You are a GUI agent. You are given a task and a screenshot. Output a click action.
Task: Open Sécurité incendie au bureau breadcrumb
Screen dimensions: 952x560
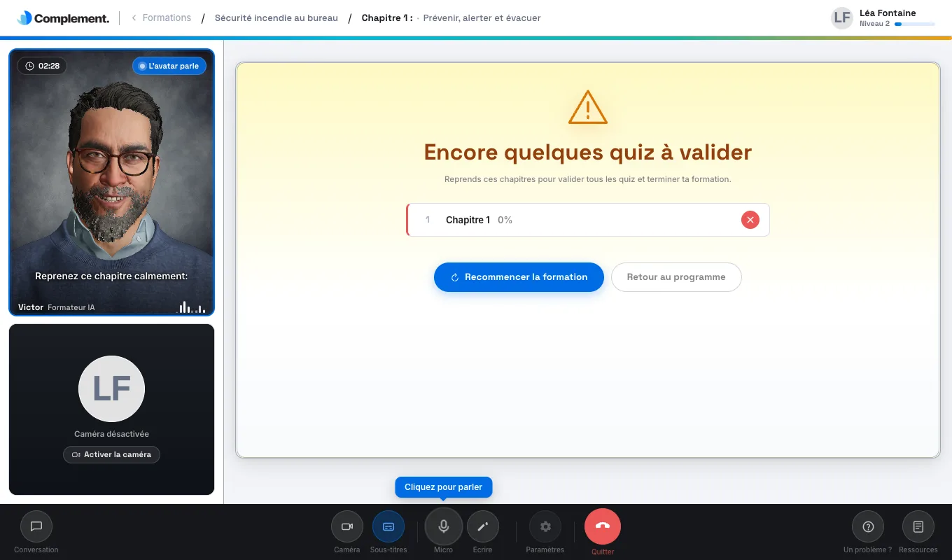pos(276,17)
